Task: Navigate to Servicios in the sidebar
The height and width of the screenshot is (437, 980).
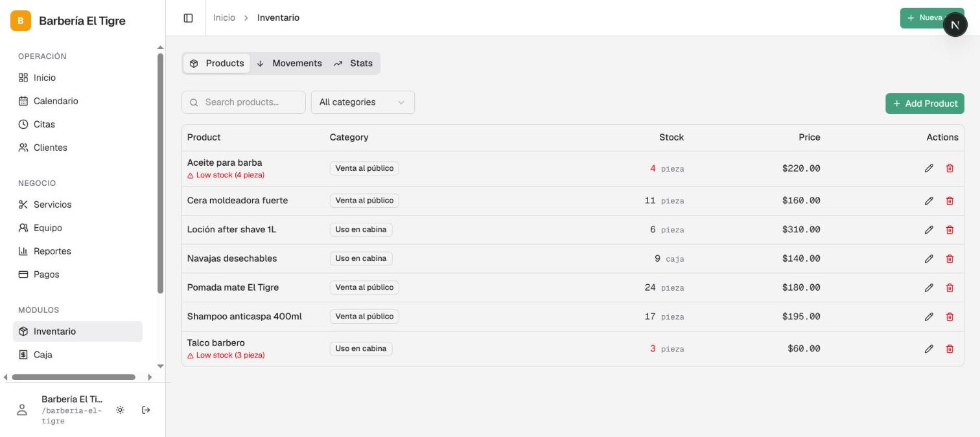Action: 78,205
